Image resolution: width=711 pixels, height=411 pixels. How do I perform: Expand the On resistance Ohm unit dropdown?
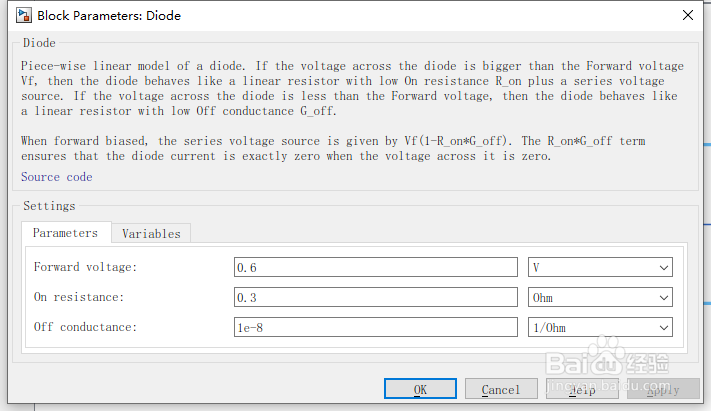click(600, 297)
